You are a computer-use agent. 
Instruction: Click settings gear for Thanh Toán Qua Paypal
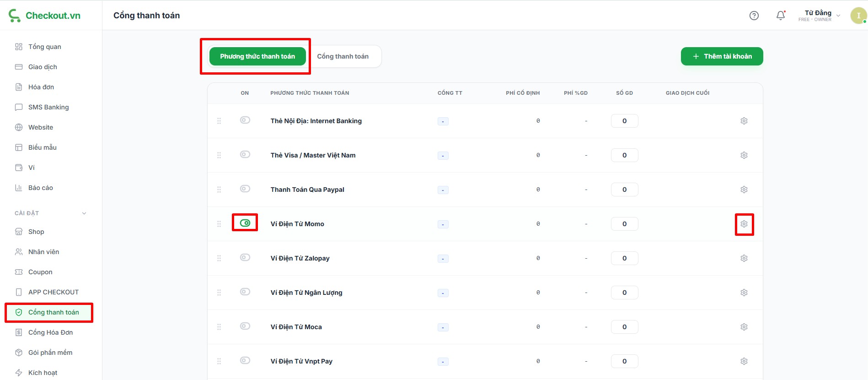click(x=744, y=190)
